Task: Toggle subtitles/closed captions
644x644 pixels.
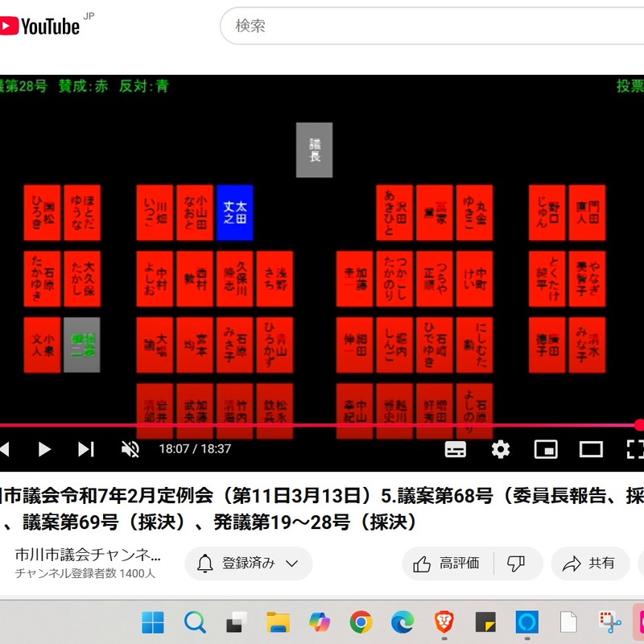Action: coord(456,449)
